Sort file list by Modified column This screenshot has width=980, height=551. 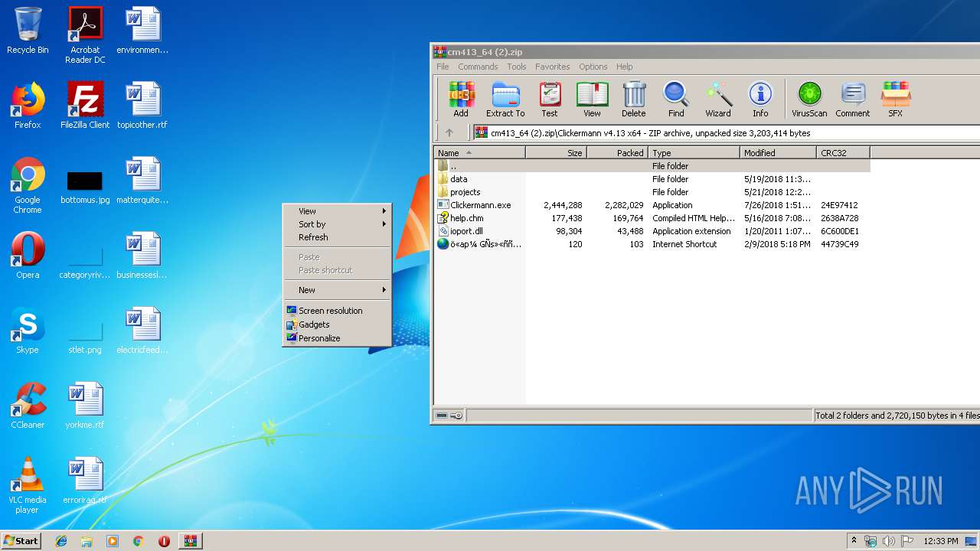778,153
